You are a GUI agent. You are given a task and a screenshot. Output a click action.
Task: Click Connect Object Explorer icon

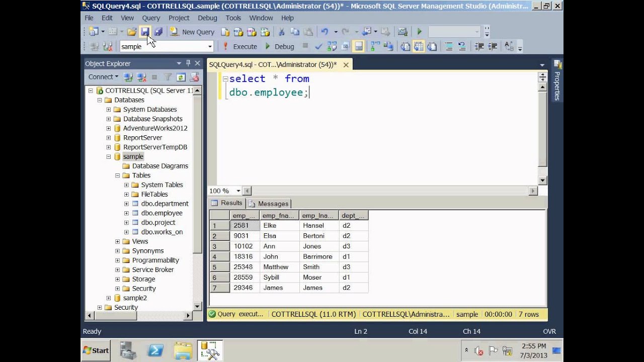(x=128, y=77)
